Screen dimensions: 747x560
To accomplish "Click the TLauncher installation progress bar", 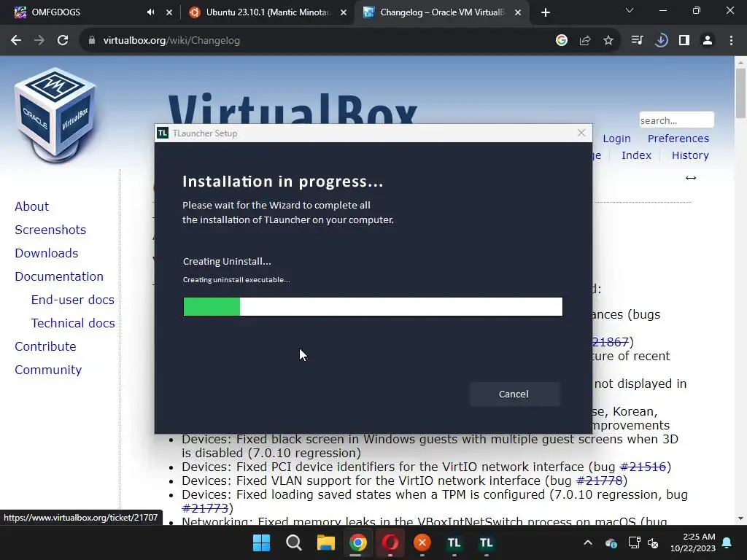I will 373,307.
